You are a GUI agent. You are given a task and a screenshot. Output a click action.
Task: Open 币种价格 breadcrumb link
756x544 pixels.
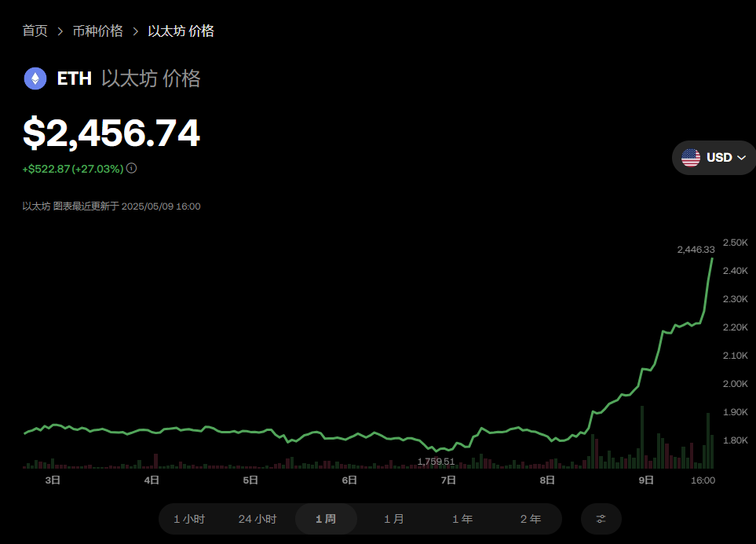[98, 31]
